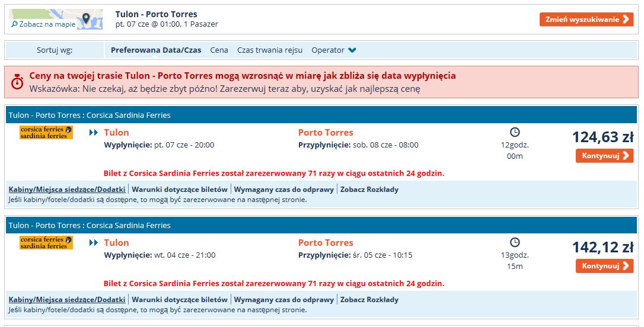Sort by 'Czas trwania rejsu'
This screenshot has width=644, height=327.
[270, 50]
